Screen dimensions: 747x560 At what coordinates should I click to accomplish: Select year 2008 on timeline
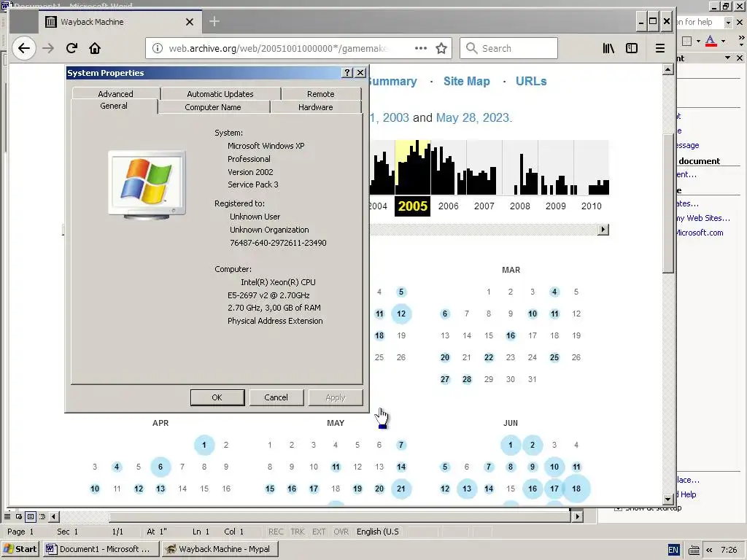[x=519, y=206]
